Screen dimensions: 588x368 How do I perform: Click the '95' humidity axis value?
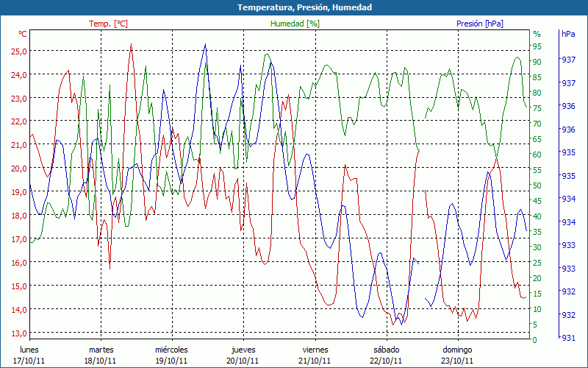click(537, 46)
